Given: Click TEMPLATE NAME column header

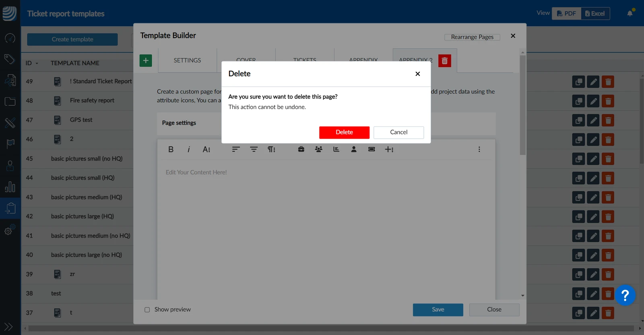Looking at the screenshot, I should (x=75, y=63).
